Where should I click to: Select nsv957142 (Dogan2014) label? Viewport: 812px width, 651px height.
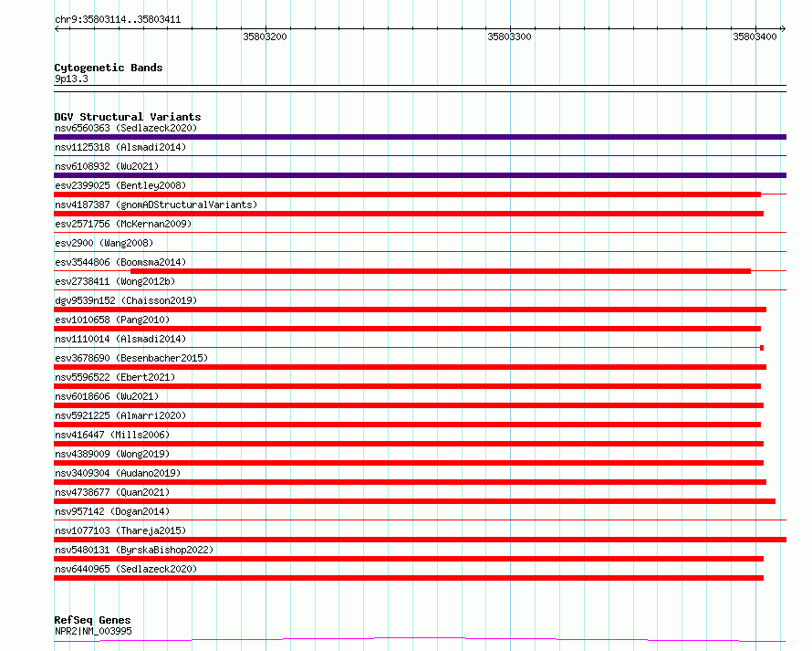click(x=112, y=511)
